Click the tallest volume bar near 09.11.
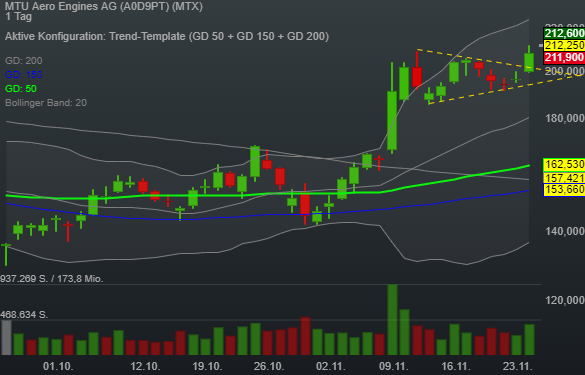Screen dimensions: 585x375 tap(392, 319)
